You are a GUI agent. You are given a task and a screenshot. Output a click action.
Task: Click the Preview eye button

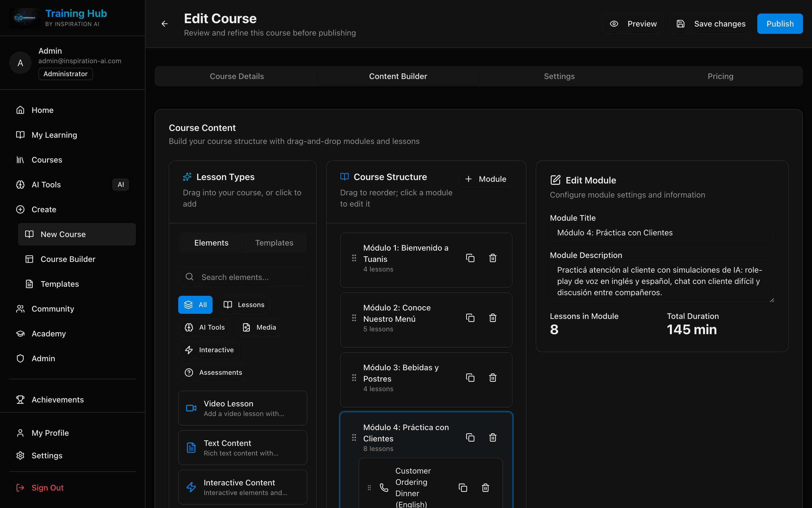633,24
